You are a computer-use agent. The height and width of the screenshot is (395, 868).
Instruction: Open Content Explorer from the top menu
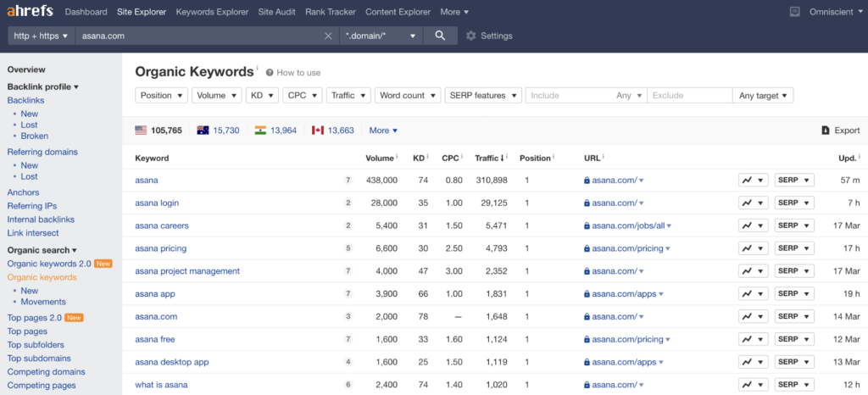click(398, 12)
